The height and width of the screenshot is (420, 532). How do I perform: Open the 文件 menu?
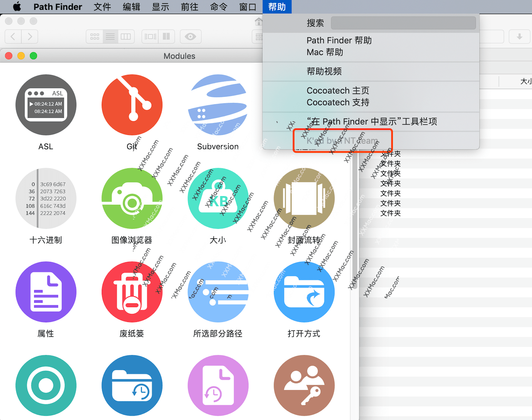102,6
